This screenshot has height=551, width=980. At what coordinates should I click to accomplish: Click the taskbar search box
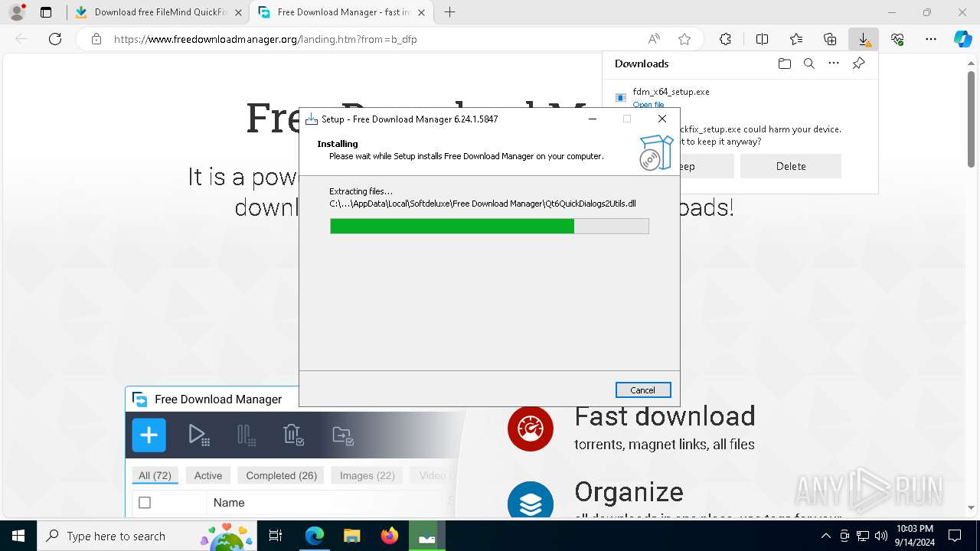tap(147, 536)
